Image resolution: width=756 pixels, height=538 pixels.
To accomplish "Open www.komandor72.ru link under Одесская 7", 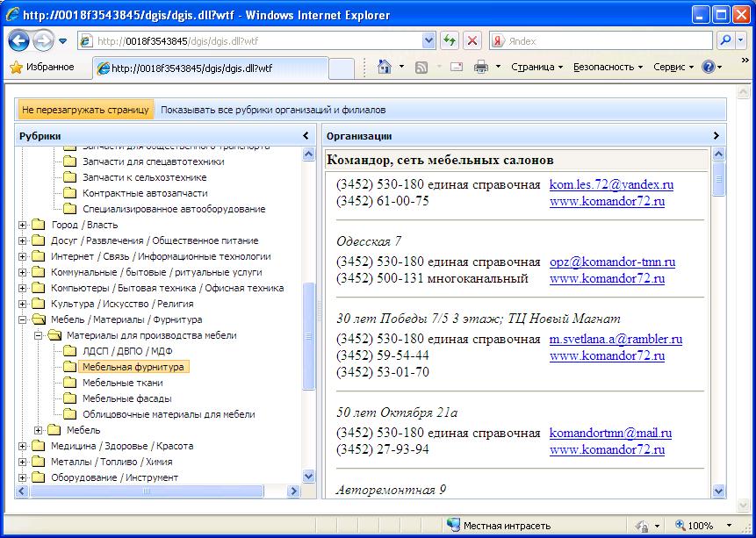I will (607, 279).
